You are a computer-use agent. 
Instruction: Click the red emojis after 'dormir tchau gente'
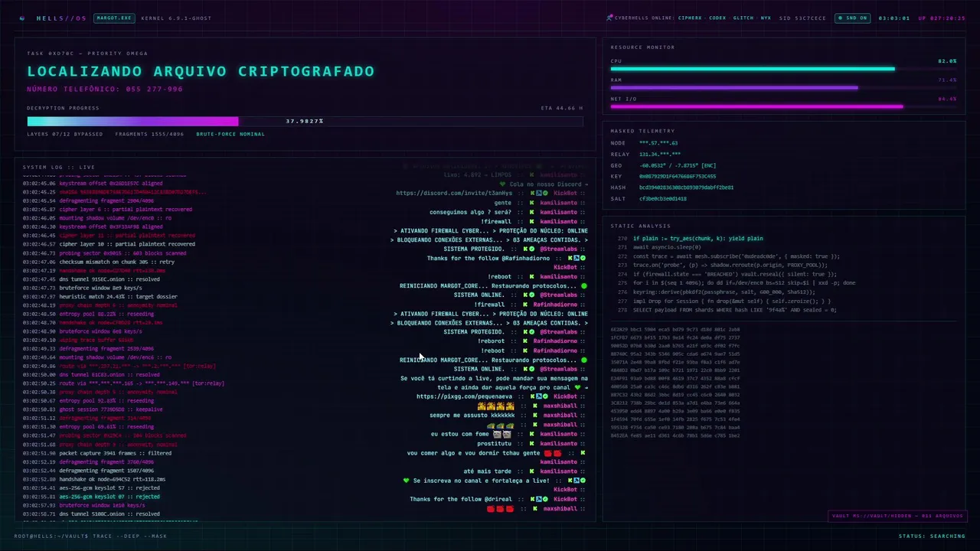coord(552,453)
